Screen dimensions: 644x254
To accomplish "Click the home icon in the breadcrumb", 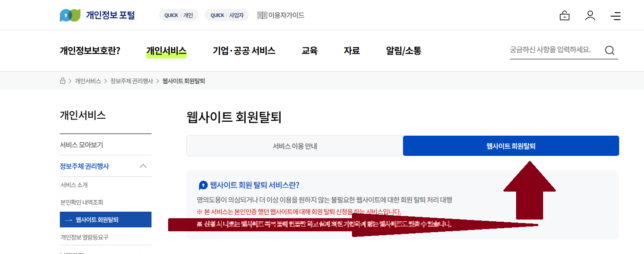I will [62, 80].
